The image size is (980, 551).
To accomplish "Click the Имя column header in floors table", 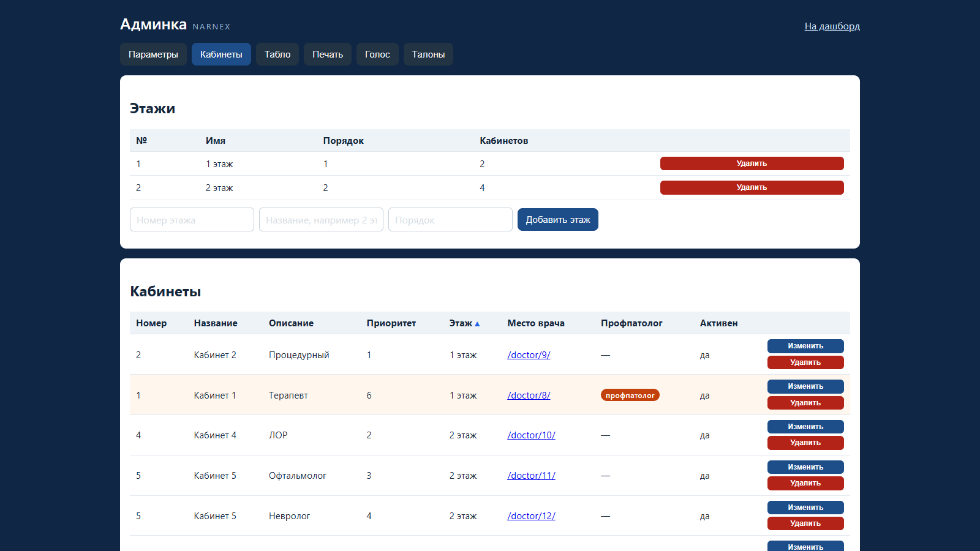I will [216, 141].
